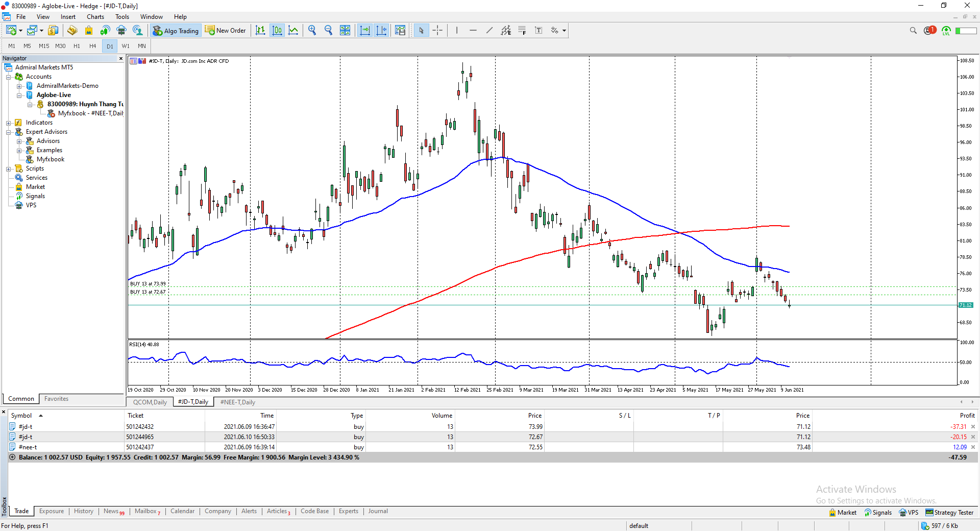Expand the AdmiralMarkets-Demo account node
The image size is (980, 531).
point(19,86)
